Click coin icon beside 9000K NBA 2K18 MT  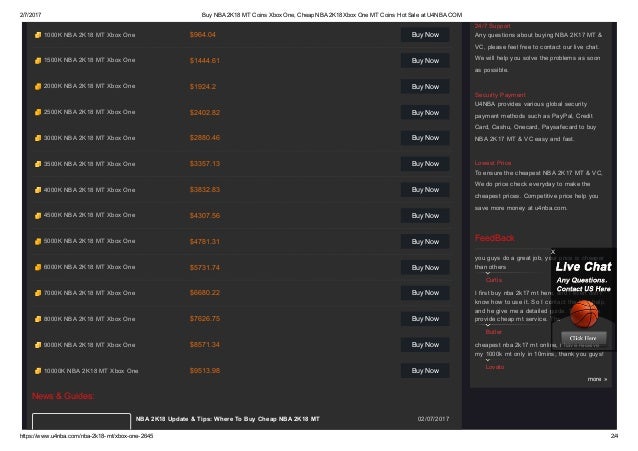(38, 345)
